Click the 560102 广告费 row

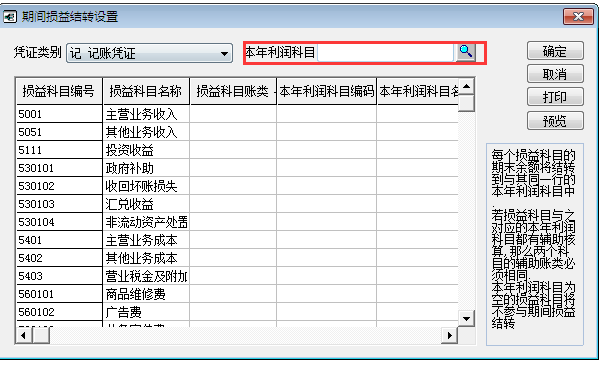click(237, 312)
